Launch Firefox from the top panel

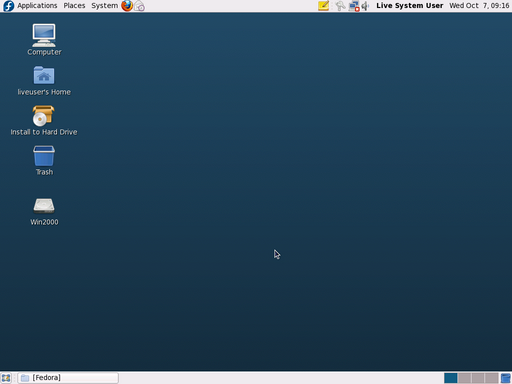tap(127, 6)
